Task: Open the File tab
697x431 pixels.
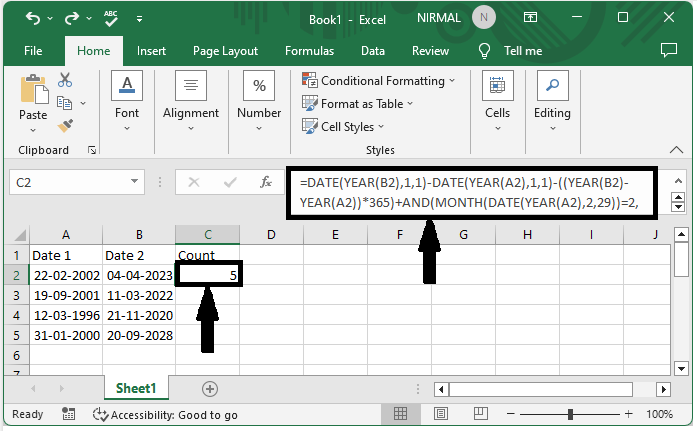Action: click(x=33, y=51)
